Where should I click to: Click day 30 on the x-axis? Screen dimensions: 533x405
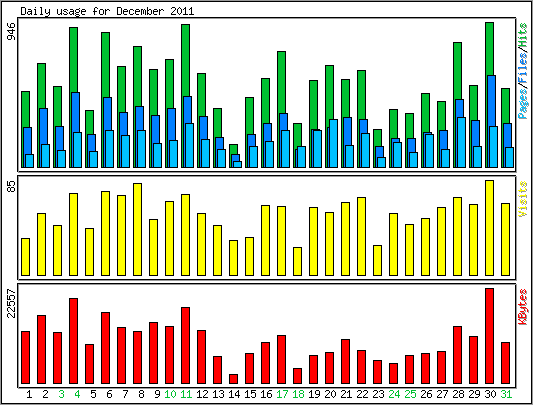(490, 394)
